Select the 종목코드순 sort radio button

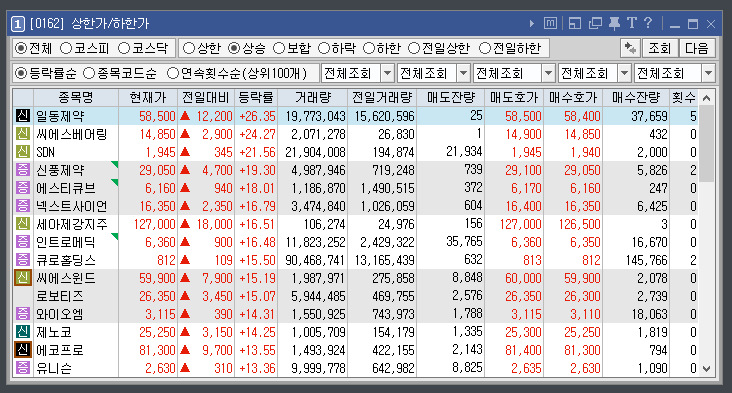(89, 73)
